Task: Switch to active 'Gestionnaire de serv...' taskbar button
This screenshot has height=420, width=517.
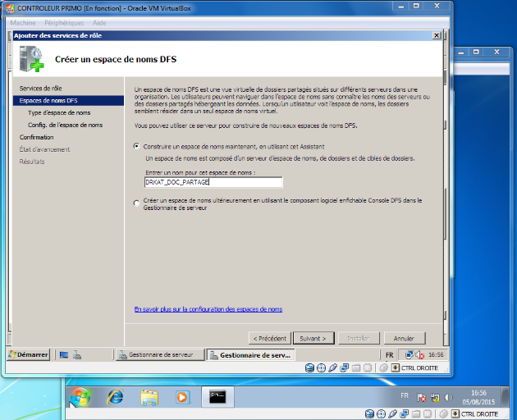Action: [x=250, y=355]
